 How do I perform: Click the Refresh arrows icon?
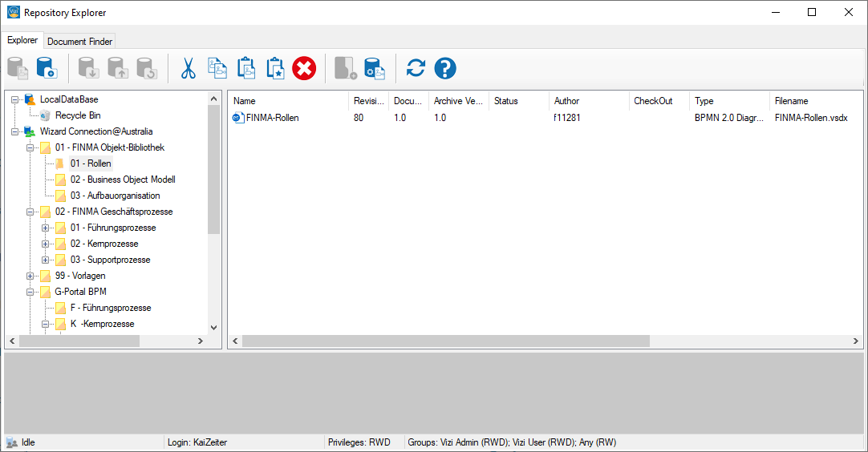(x=416, y=68)
